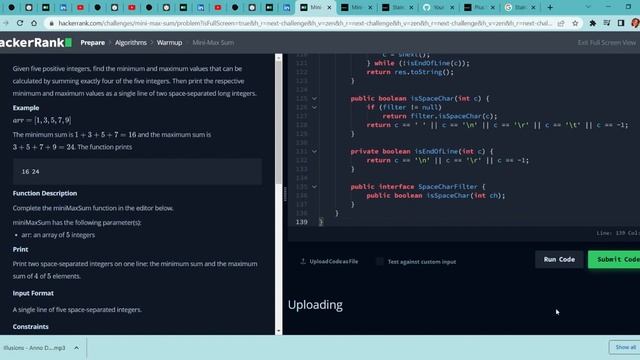Open the media control playlist icon
640x360 pixels.
(607, 23)
